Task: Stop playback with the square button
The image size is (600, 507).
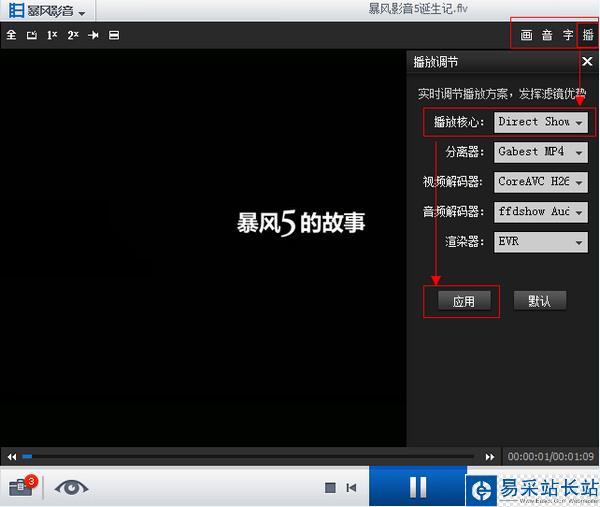Action: (x=330, y=487)
